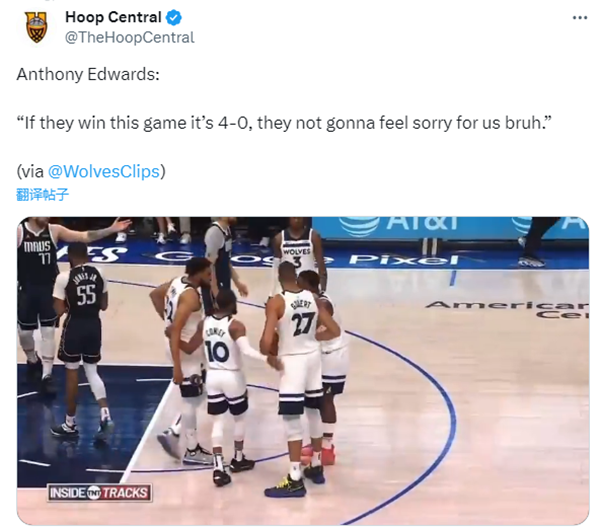Click the Wolves number 3 jersey
The width and height of the screenshot is (600, 527).
tap(297, 252)
